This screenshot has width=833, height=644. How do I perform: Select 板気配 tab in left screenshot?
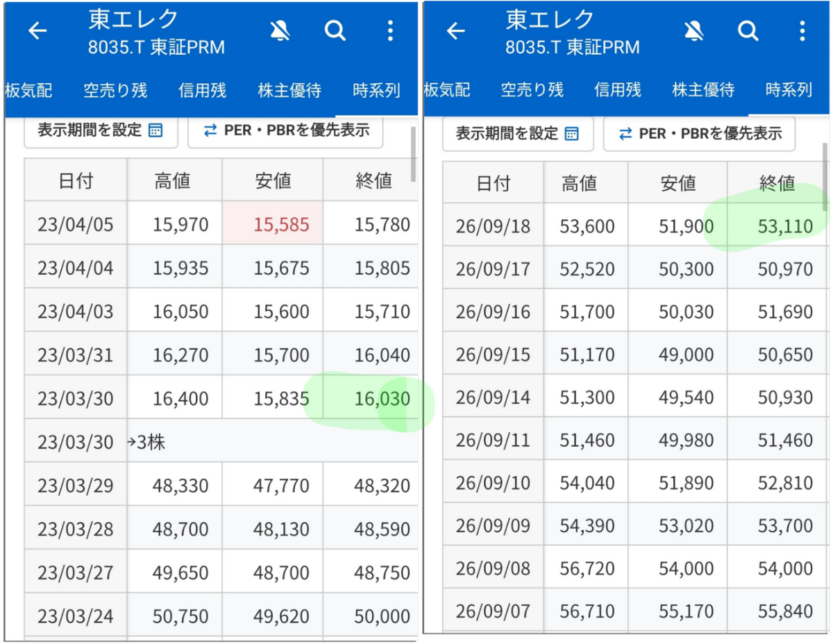[x=28, y=90]
